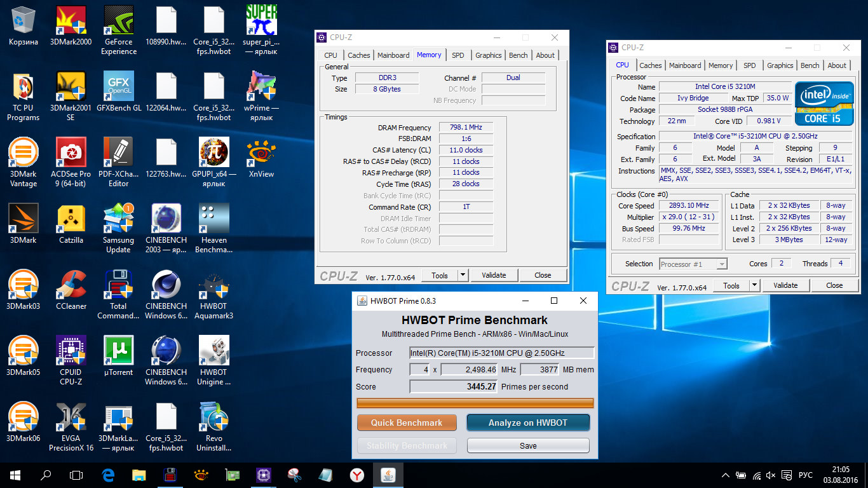The width and height of the screenshot is (868, 488).
Task: Open File Explorer from the taskbar
Action: (139, 475)
